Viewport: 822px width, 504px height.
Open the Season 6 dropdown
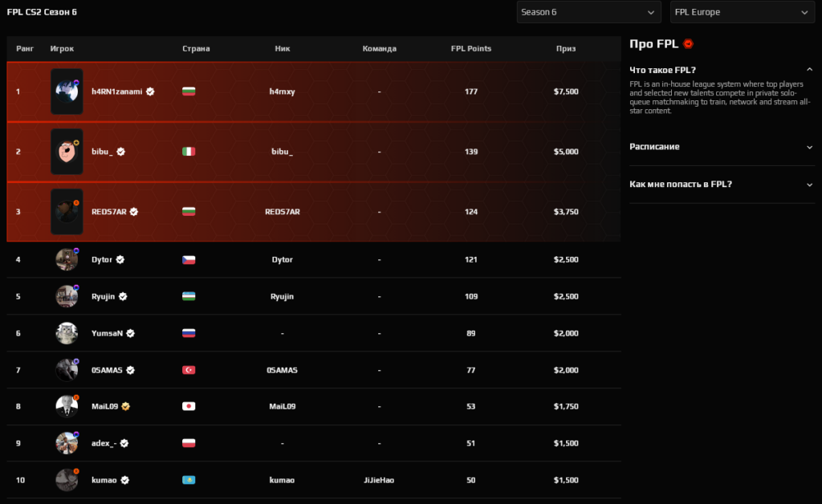click(589, 12)
